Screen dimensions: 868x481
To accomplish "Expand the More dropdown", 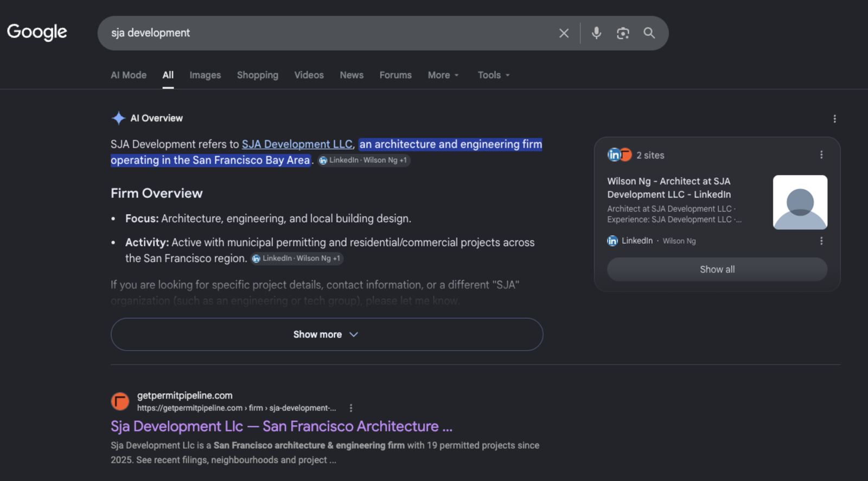I will (443, 75).
